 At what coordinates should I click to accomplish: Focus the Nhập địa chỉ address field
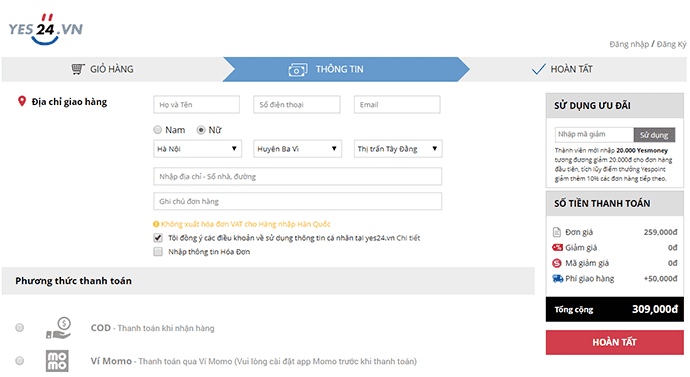coord(297,176)
